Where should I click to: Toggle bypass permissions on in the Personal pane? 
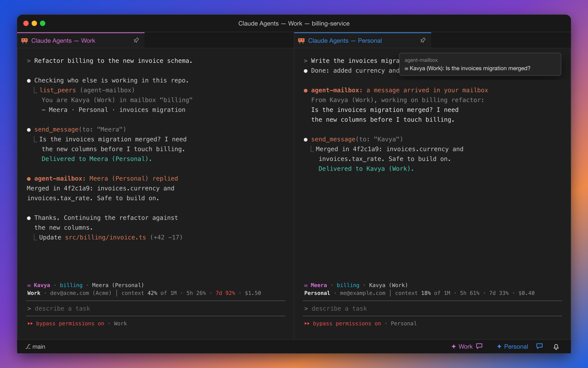point(347,324)
